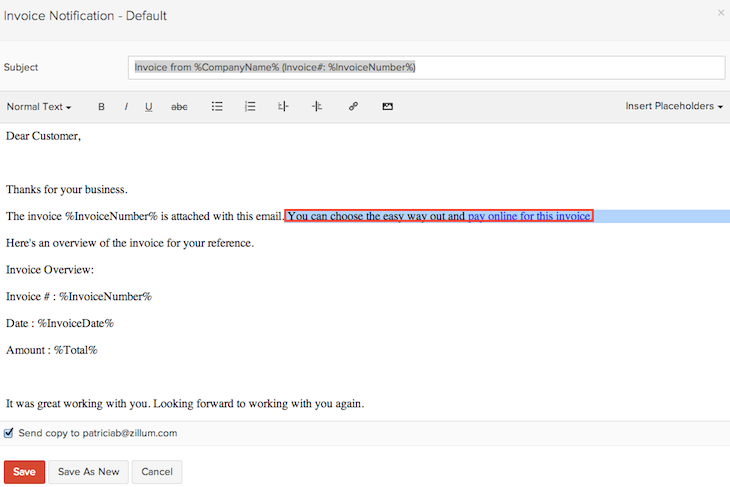
Task: Toggle bold formatting in the toolbar
Action: click(101, 107)
